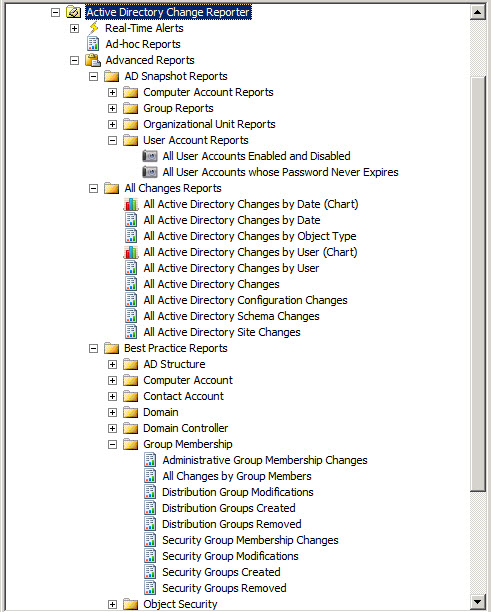Collapse the All Changes Reports folder
This screenshot has width=491, height=612.
(93, 189)
